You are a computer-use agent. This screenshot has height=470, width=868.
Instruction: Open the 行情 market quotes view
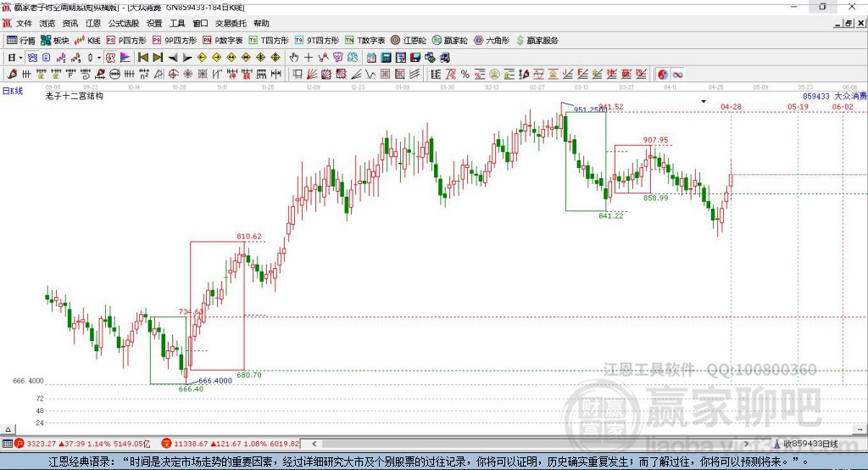(x=21, y=41)
